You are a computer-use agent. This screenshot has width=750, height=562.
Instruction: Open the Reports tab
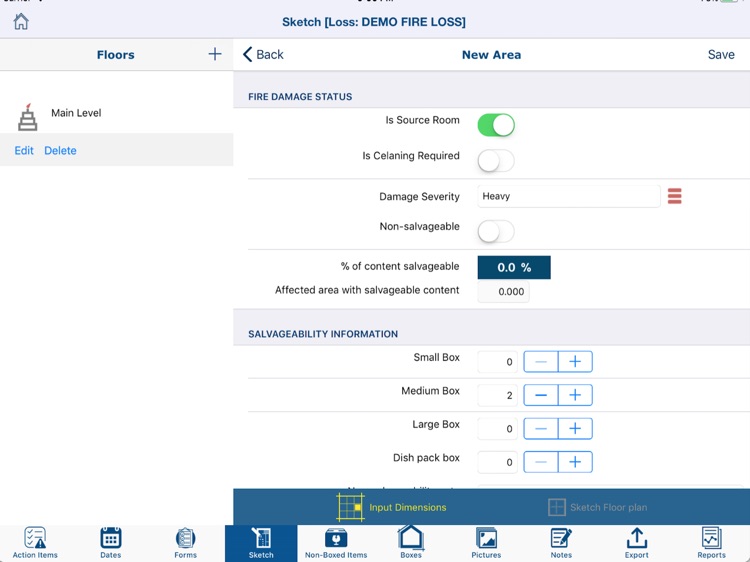(x=711, y=543)
